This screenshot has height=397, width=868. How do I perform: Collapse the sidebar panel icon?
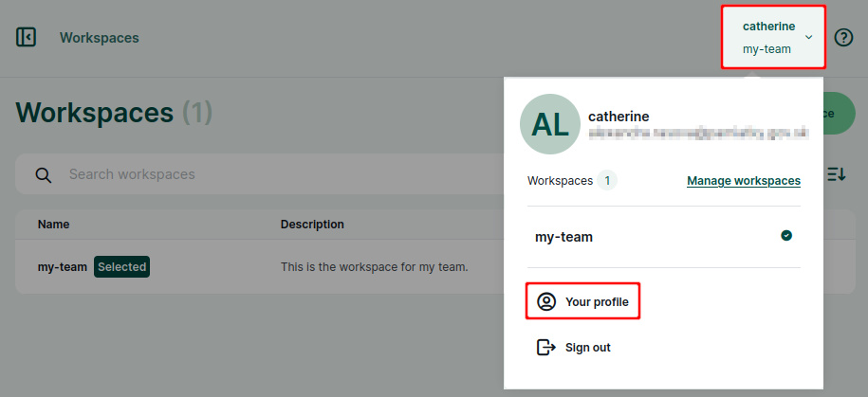tap(26, 37)
